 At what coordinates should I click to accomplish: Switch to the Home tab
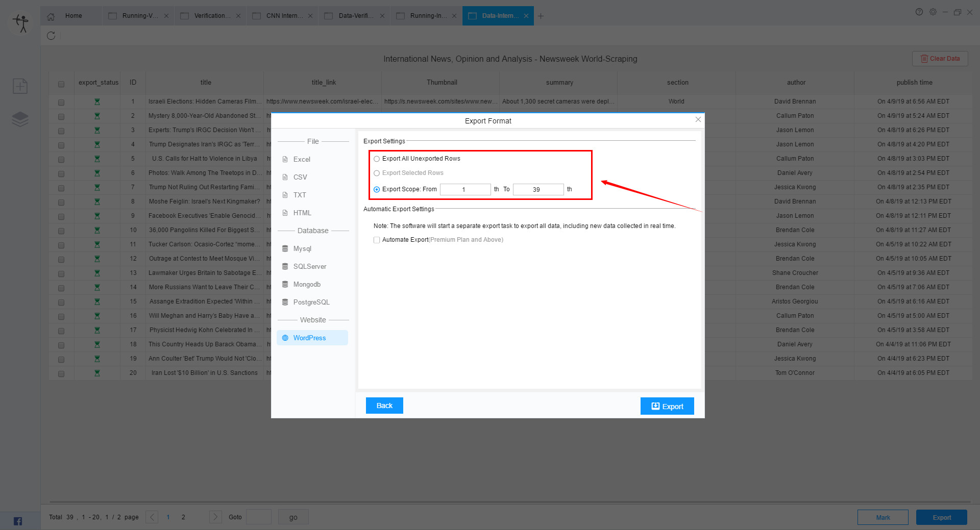73,16
